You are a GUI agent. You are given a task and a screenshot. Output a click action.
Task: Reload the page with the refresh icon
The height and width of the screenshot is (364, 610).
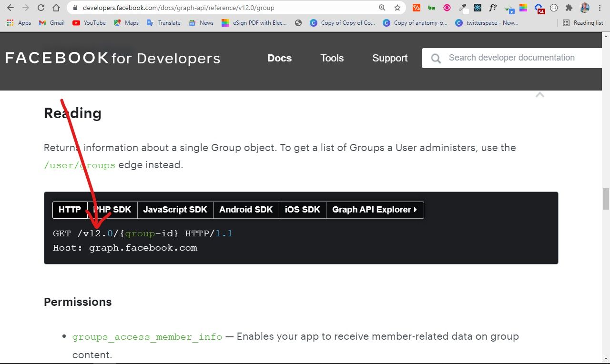(x=41, y=8)
